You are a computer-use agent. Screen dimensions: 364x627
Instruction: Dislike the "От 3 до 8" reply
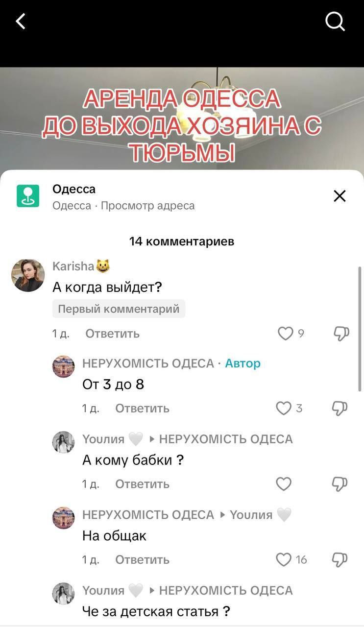point(340,408)
